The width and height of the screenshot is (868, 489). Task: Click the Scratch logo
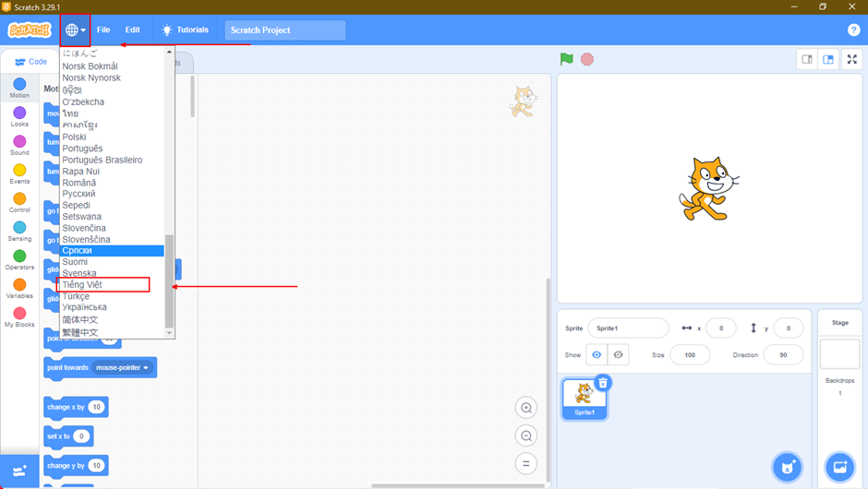coord(30,30)
